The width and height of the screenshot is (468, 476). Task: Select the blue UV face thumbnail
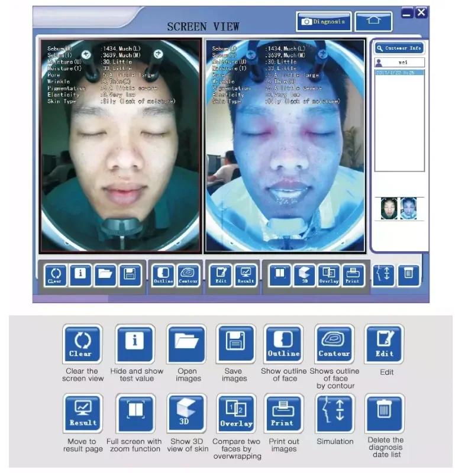tap(408, 209)
